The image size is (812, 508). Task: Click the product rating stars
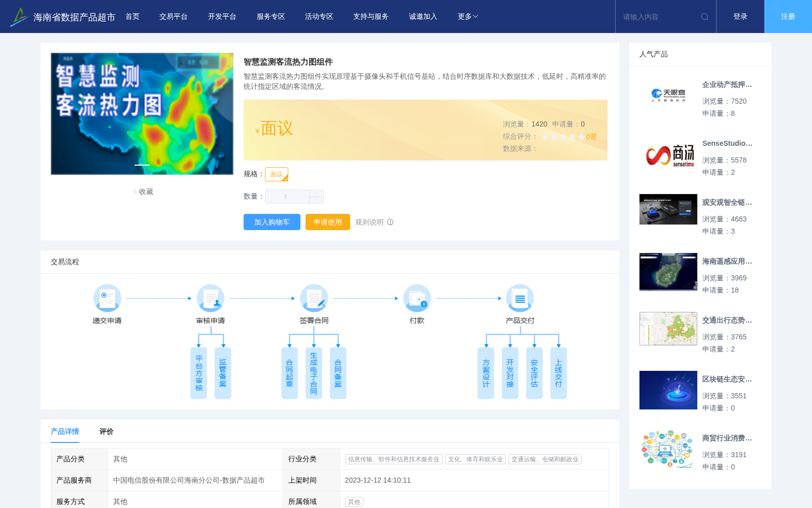563,137
